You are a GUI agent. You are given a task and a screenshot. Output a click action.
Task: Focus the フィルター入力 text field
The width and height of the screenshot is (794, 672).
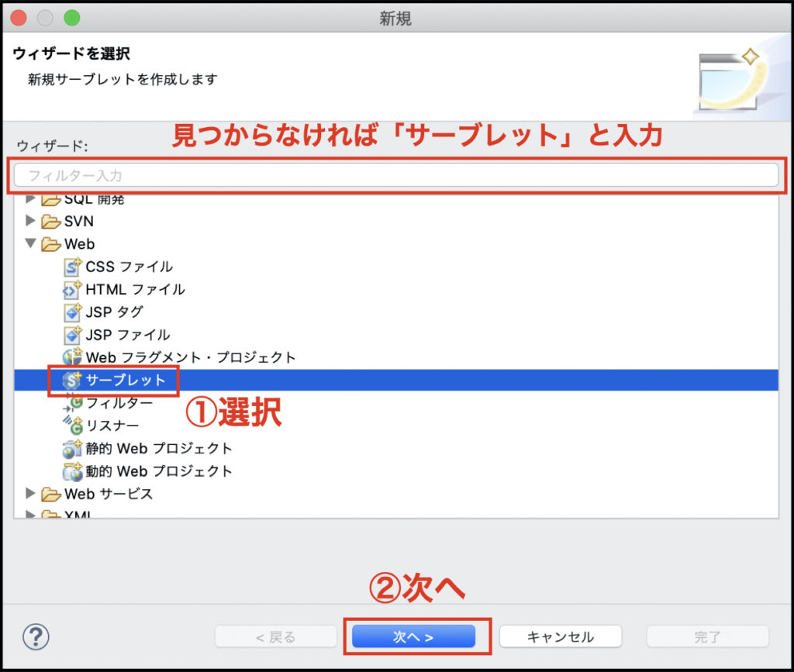click(395, 175)
